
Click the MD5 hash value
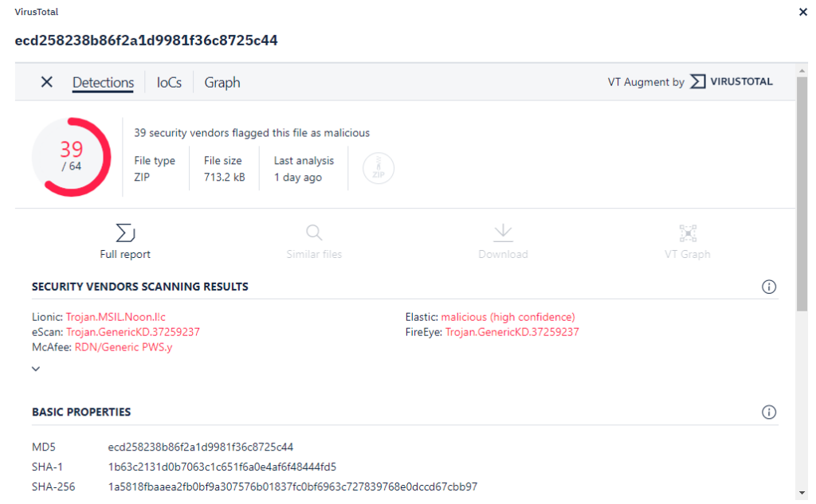click(x=200, y=447)
